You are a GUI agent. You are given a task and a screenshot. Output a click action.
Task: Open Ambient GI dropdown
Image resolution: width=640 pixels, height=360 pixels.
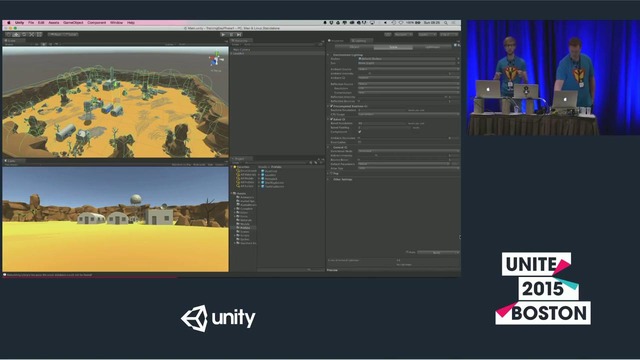[409, 78]
